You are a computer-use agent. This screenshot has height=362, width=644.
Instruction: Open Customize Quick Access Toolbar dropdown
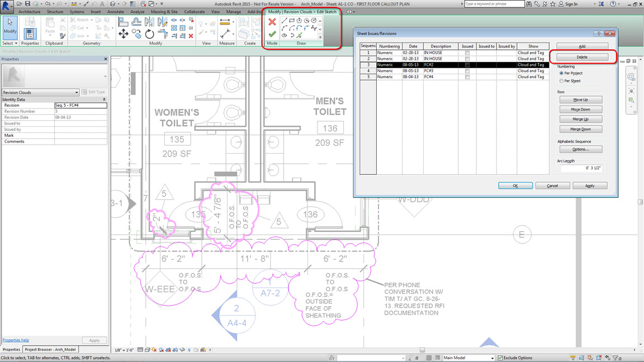(162, 4)
